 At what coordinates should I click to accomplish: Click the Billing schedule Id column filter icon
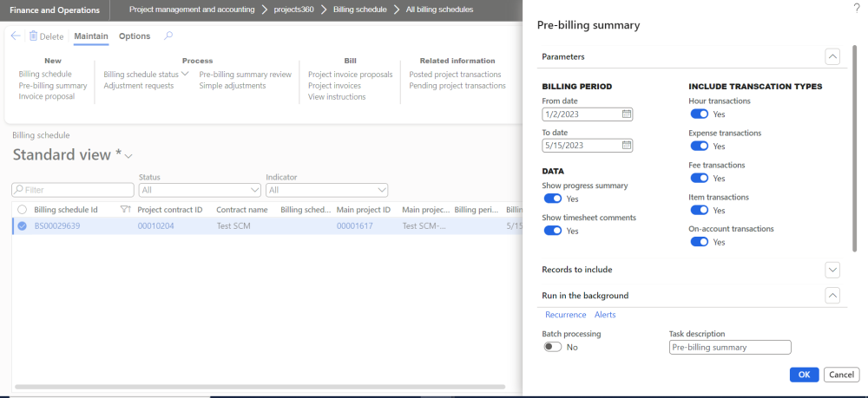pyautogui.click(x=125, y=210)
